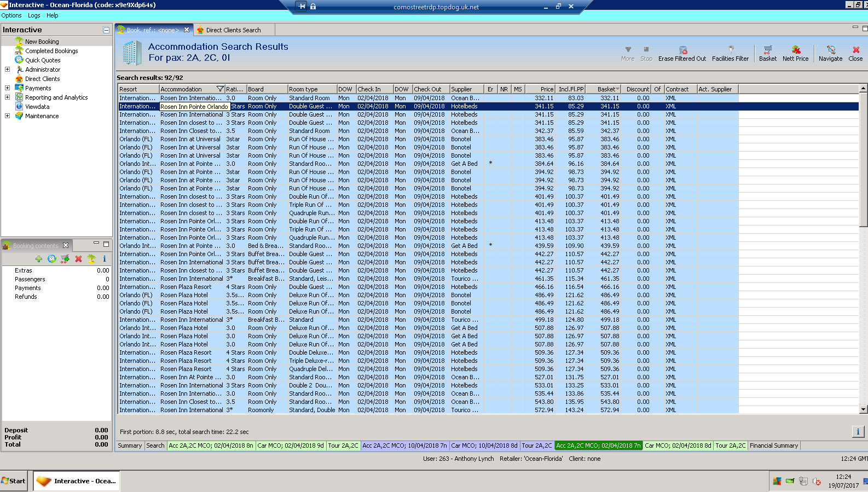
Task: Close the Book. ref. tab
Action: [x=187, y=30]
